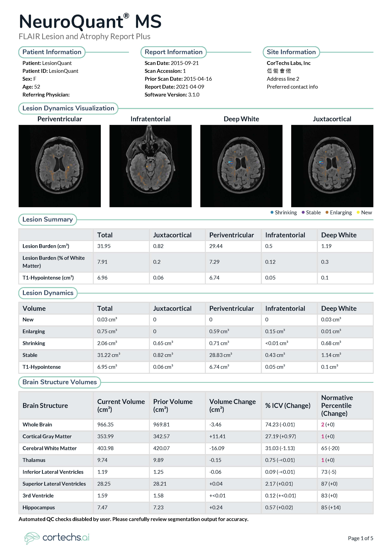The image size is (392, 554).
Task: Click Stable periventricular 28.83 cm³ cell
Action: pyautogui.click(x=221, y=355)
